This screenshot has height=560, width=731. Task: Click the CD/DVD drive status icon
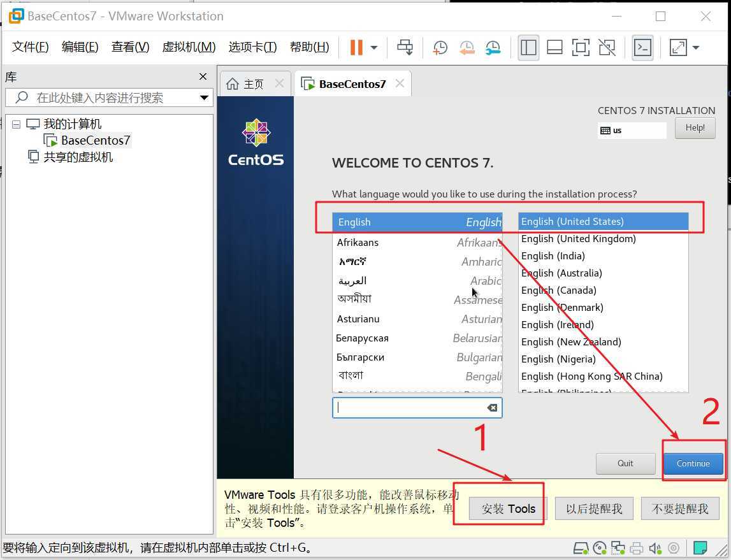click(600, 549)
